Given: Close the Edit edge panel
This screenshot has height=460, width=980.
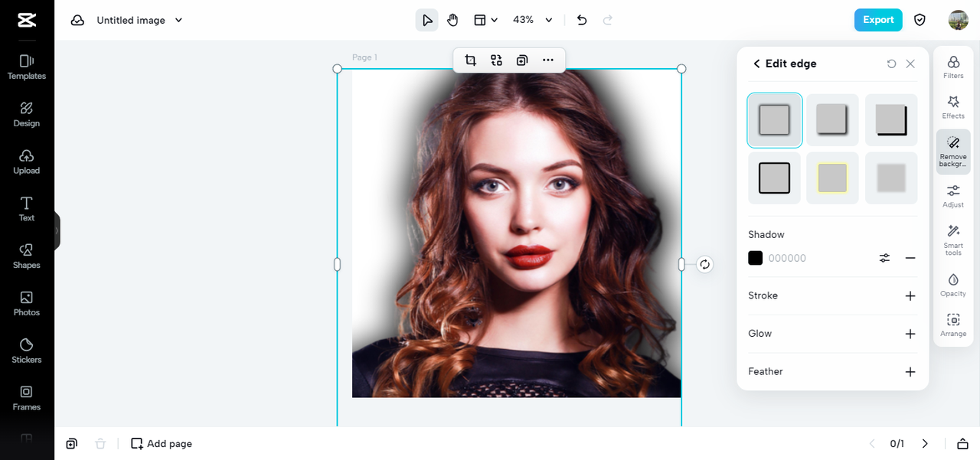Looking at the screenshot, I should click(x=910, y=64).
